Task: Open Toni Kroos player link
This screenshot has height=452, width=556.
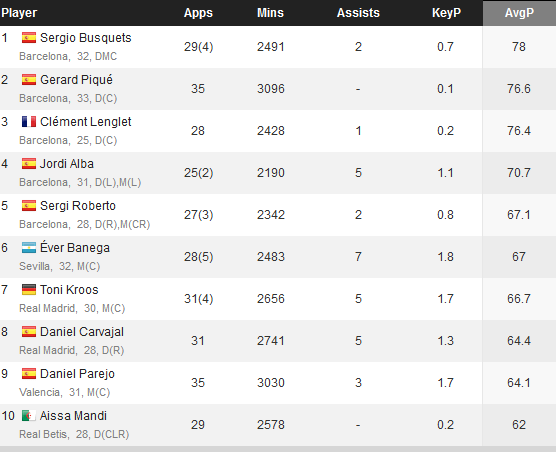Action: 69,290
